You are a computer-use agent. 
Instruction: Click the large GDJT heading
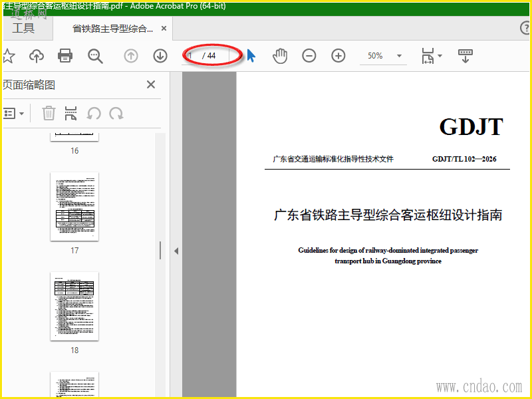[x=471, y=126]
